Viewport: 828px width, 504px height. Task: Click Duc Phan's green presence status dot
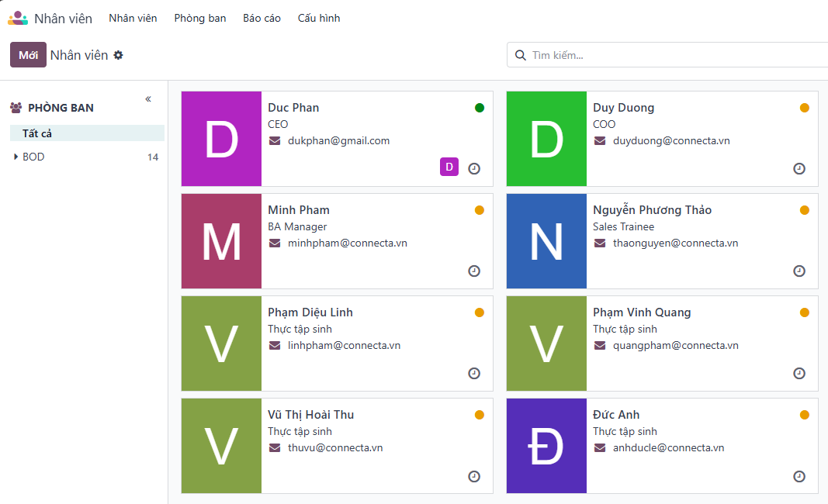point(480,108)
